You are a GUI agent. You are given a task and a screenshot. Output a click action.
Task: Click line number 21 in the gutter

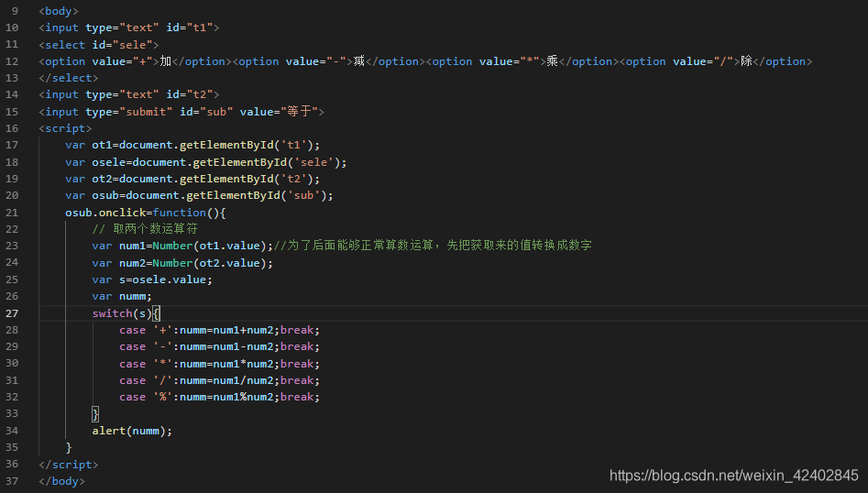[12, 213]
